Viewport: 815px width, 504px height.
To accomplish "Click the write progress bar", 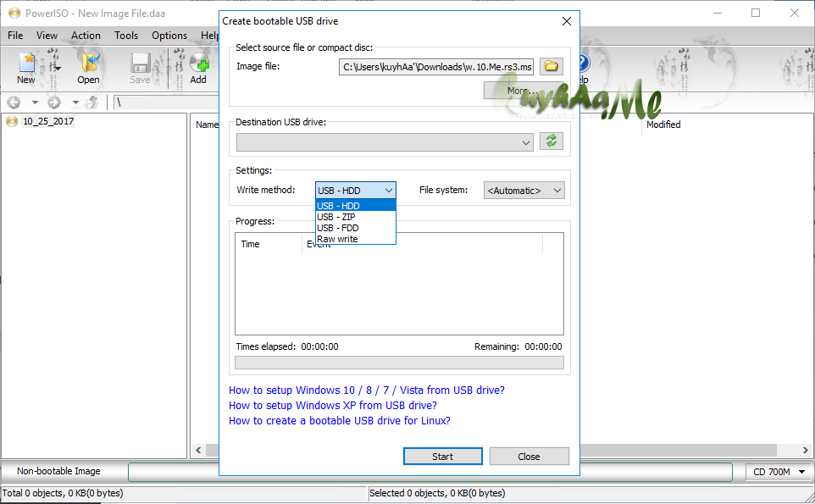I will [399, 363].
